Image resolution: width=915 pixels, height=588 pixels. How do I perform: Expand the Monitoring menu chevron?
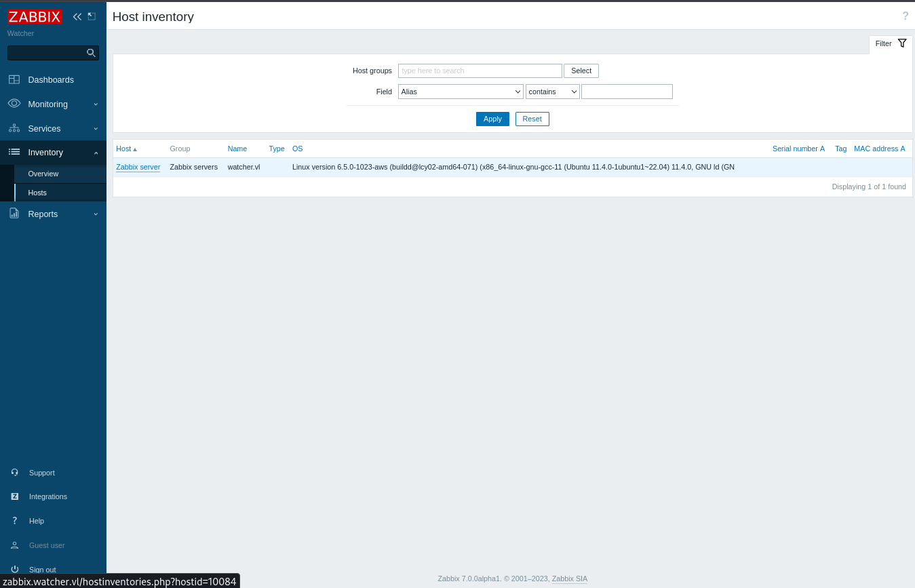coord(96,104)
